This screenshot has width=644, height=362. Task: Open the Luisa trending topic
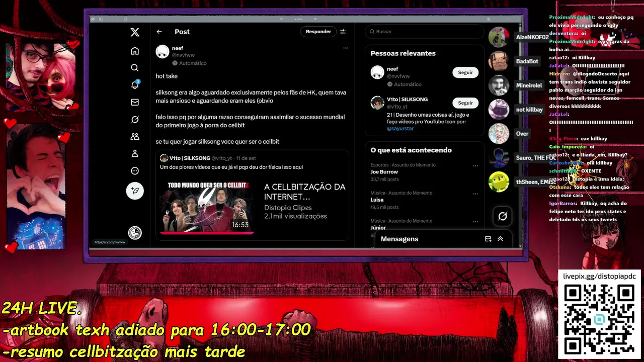[377, 200]
